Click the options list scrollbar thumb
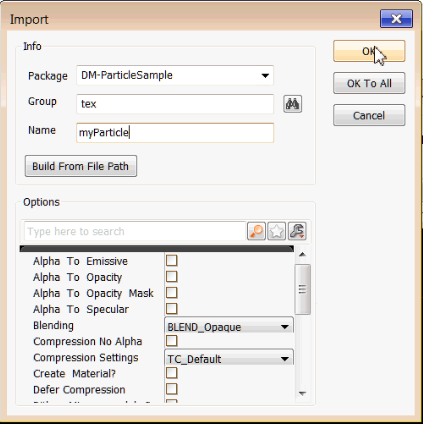 [303, 289]
